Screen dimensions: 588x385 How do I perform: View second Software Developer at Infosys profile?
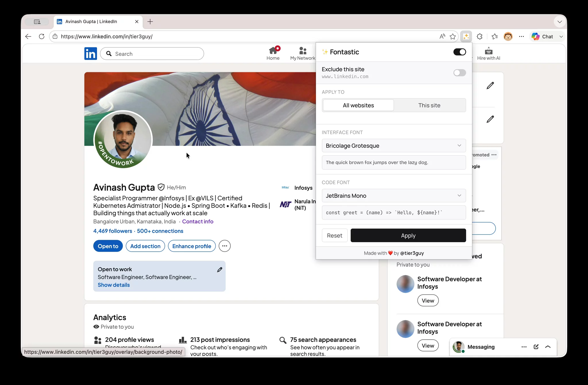(x=428, y=346)
